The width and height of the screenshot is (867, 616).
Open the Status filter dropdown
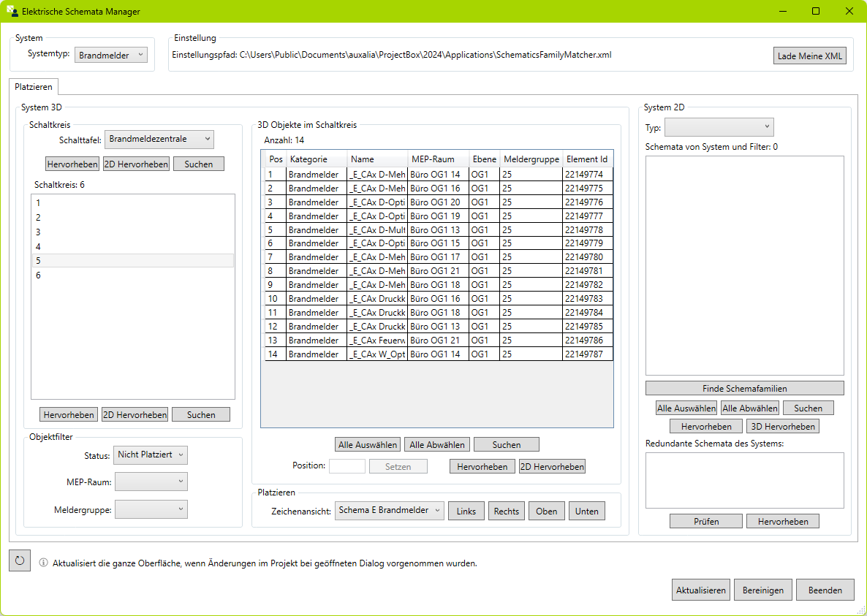pyautogui.click(x=151, y=455)
